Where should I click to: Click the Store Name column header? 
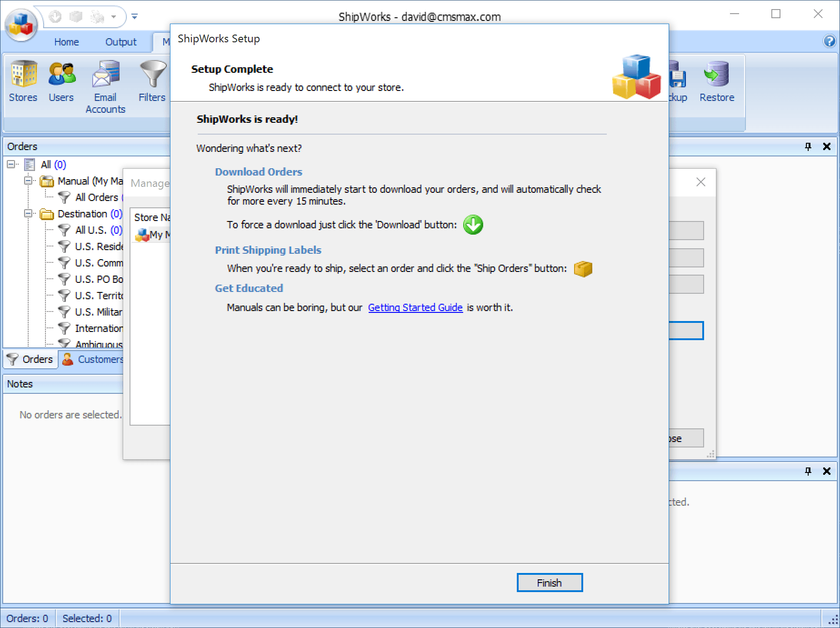152,217
